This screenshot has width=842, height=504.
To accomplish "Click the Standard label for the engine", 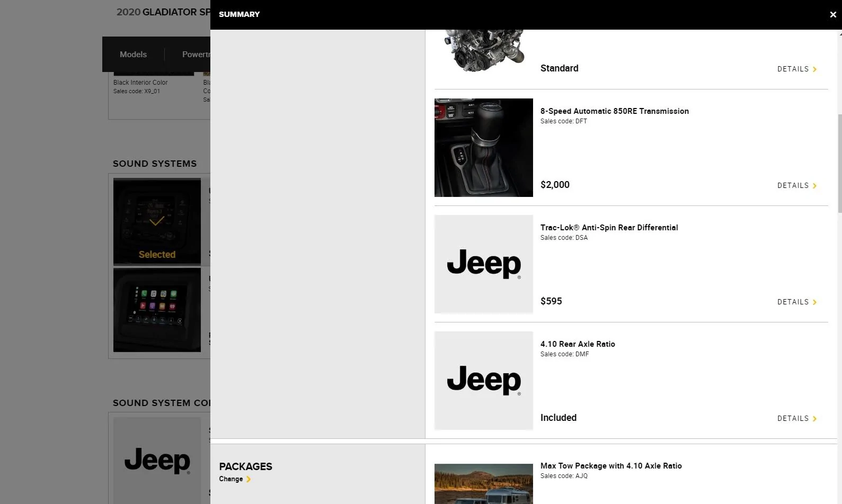I will point(560,68).
